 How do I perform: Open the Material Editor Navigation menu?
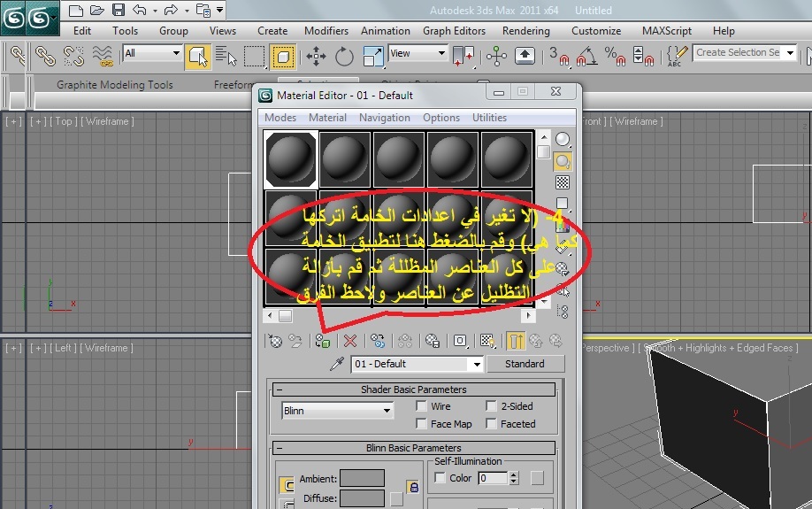(384, 118)
